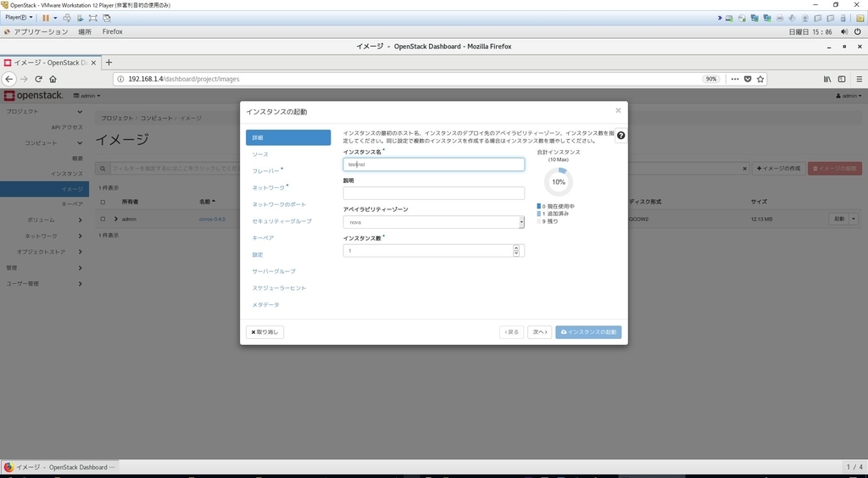Image resolution: width=868 pixels, height=478 pixels.
Task: Click into the 説明 description field
Action: [x=433, y=193]
